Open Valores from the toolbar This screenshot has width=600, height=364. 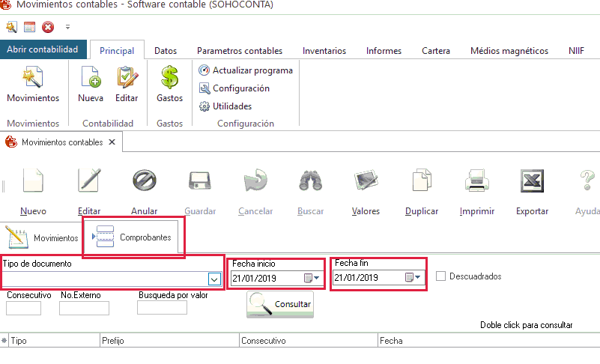coord(366,182)
